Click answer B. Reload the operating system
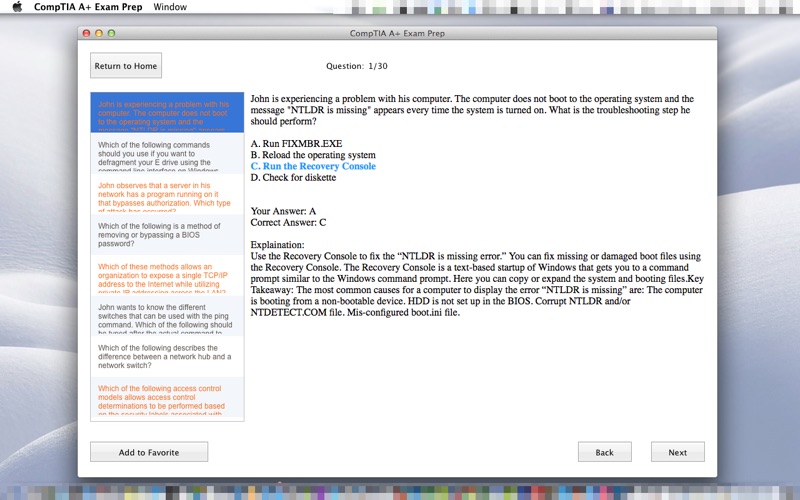The height and width of the screenshot is (500, 800). tap(313, 155)
